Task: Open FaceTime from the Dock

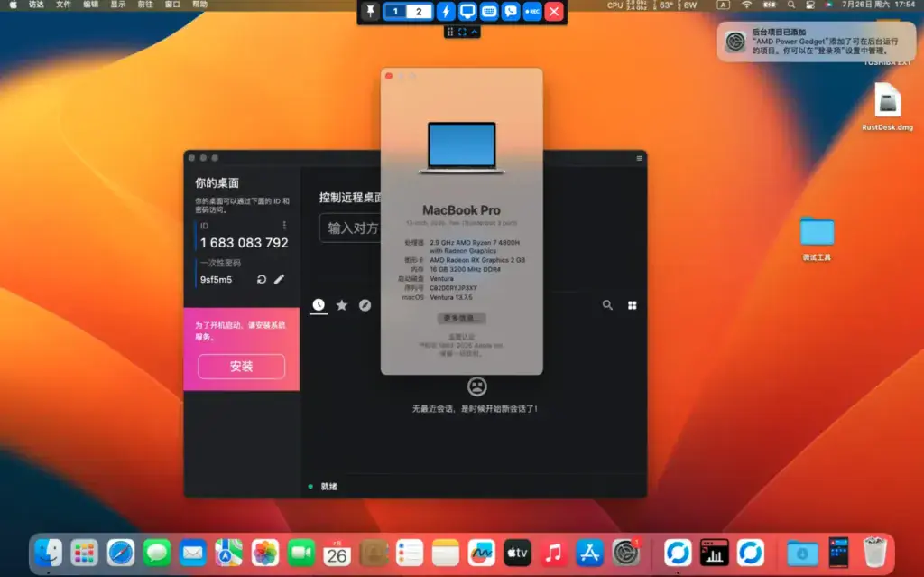Action: [301, 553]
